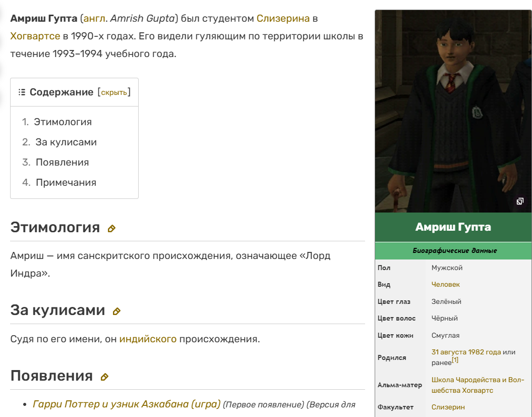Jump to the Появления contents entry
532x417 pixels.
click(x=63, y=163)
